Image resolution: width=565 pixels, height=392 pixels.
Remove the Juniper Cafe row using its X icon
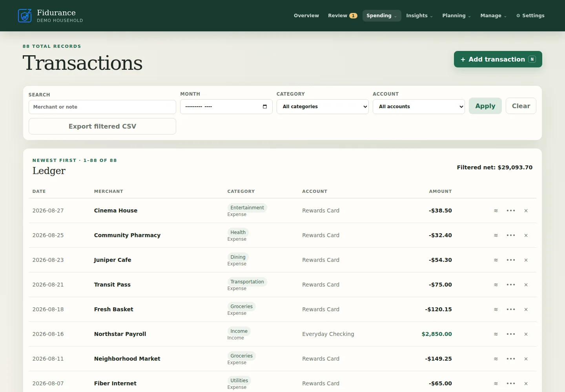pos(526,260)
